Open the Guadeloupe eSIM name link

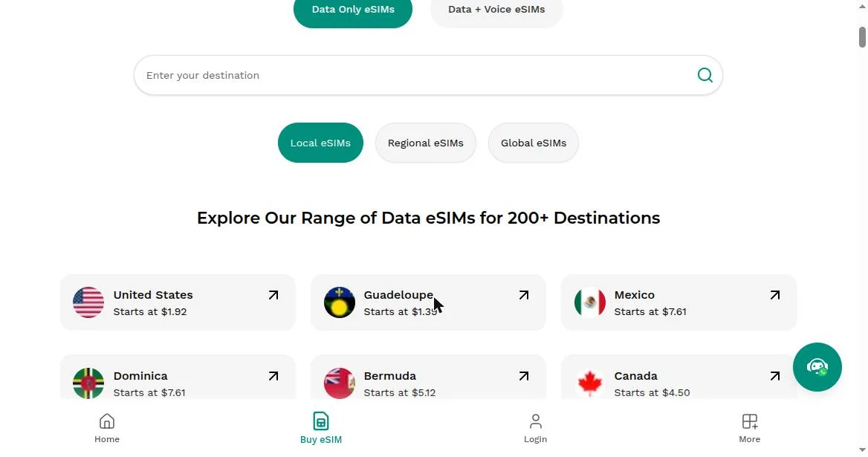(398, 295)
